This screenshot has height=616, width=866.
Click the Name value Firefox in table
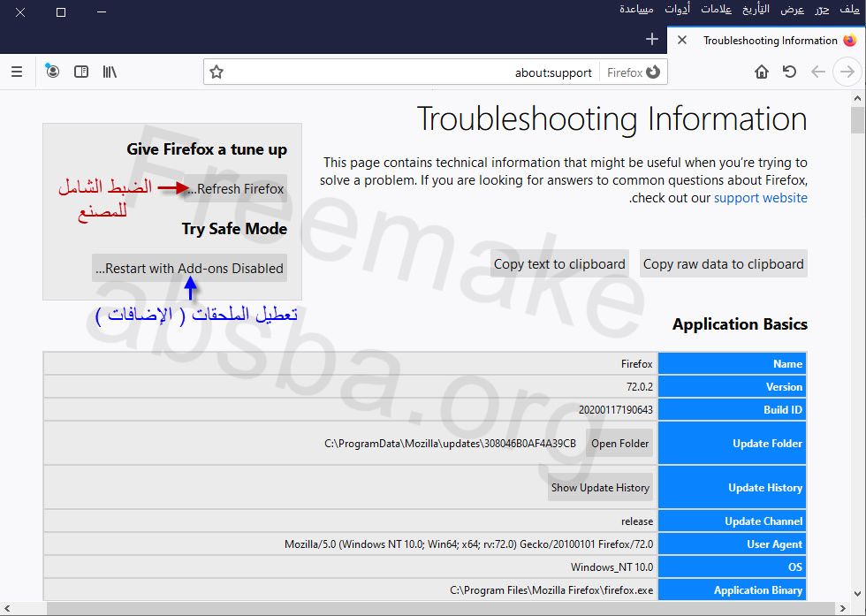tap(637, 364)
